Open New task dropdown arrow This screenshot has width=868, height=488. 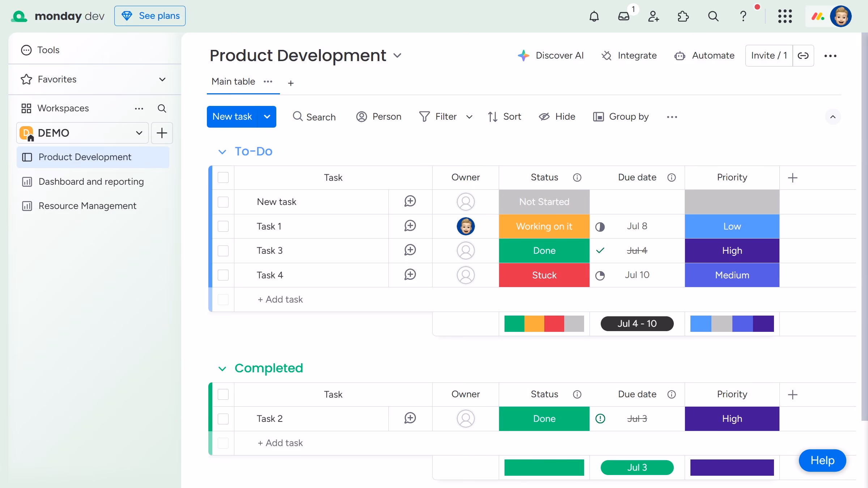pos(267,117)
